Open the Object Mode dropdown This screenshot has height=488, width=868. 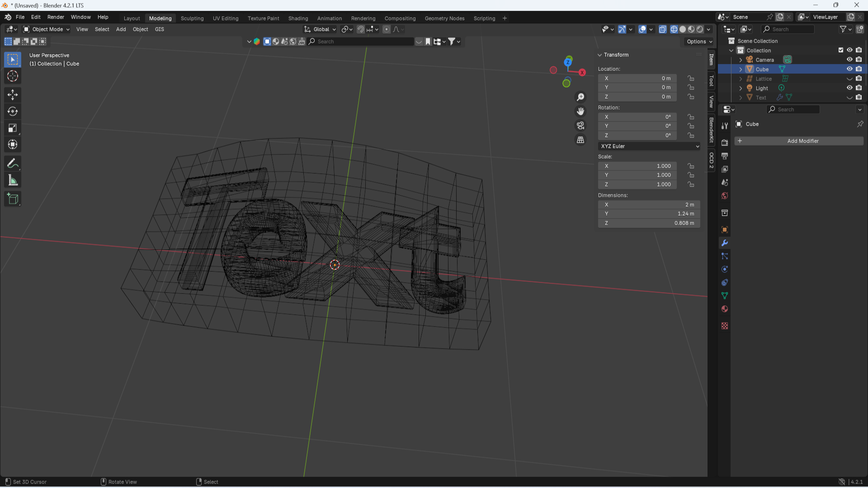[x=47, y=29]
